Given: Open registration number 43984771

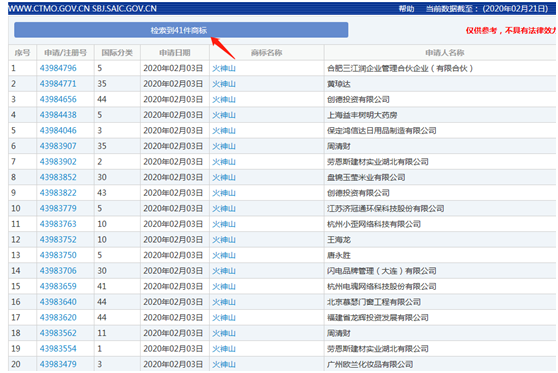Looking at the screenshot, I should [x=58, y=84].
